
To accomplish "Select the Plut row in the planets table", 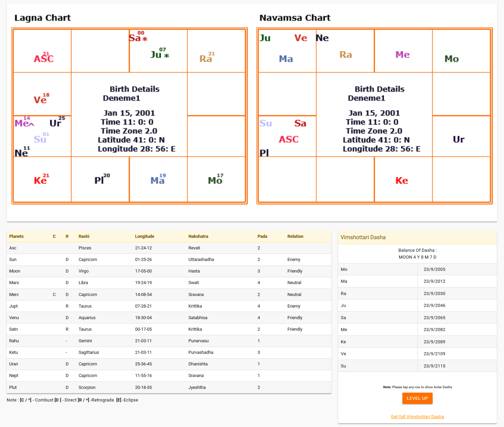I will click(x=169, y=387).
